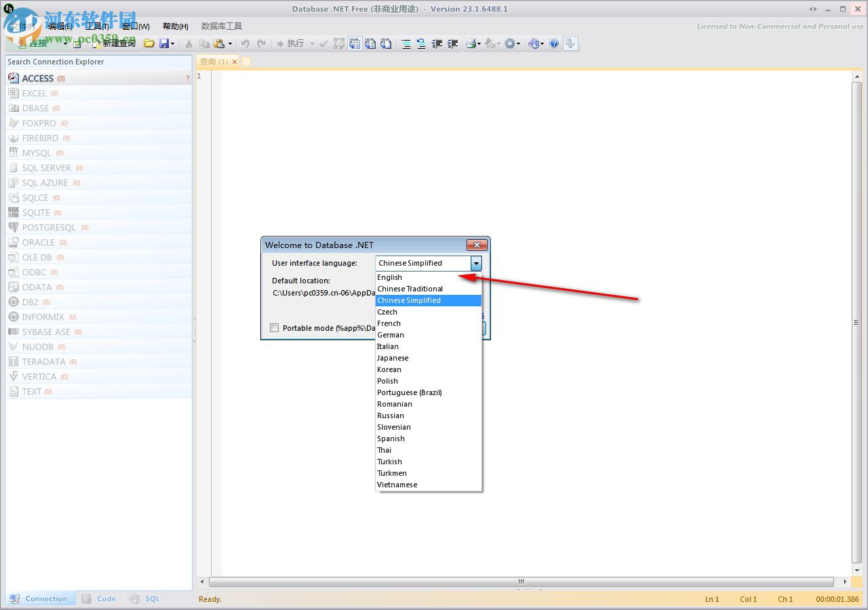Click the SQL tools toolbar icon
This screenshot has width=868, height=610.
(x=491, y=43)
